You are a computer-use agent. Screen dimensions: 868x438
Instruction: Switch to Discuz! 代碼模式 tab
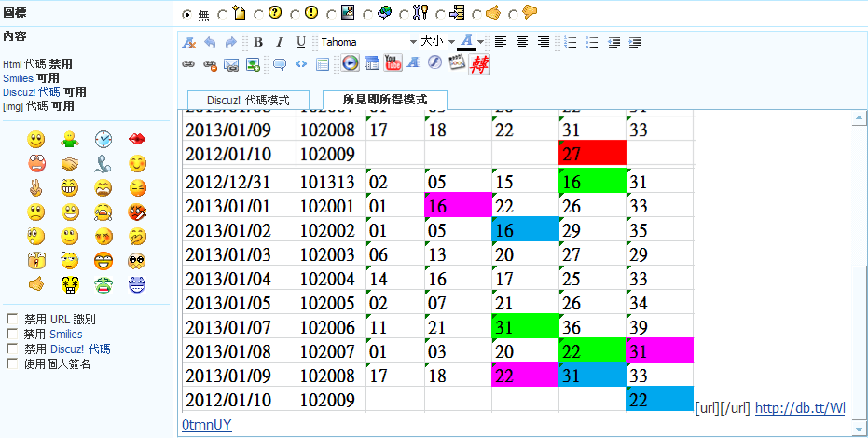tap(248, 100)
